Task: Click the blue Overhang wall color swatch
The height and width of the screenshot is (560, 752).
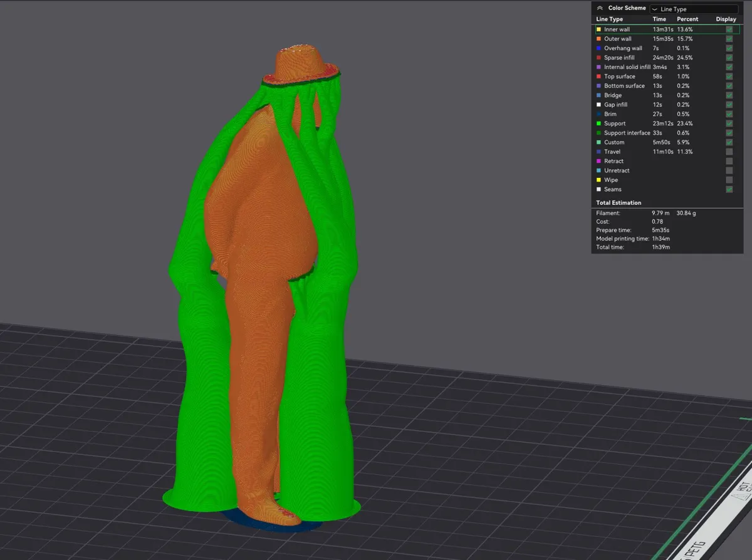Action: click(x=598, y=48)
